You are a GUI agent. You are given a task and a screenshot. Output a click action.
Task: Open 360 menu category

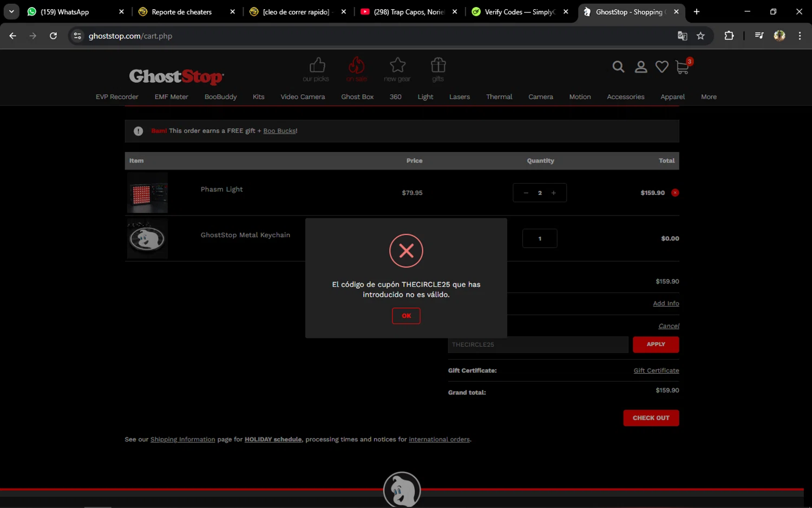[396, 97]
